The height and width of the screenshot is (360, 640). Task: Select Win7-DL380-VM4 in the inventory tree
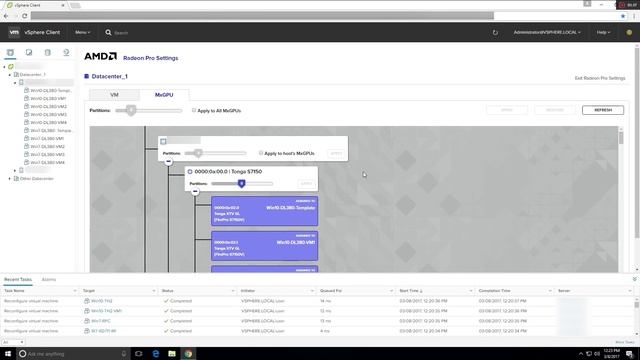coord(47,162)
